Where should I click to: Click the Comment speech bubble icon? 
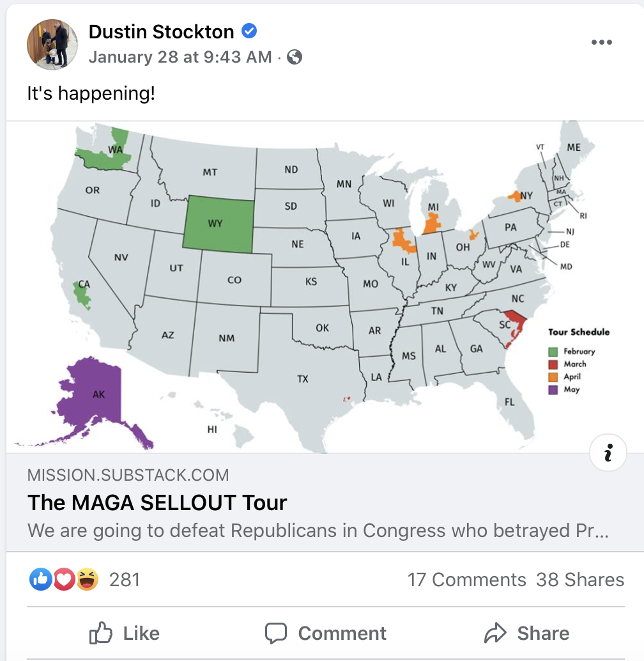[x=276, y=633]
